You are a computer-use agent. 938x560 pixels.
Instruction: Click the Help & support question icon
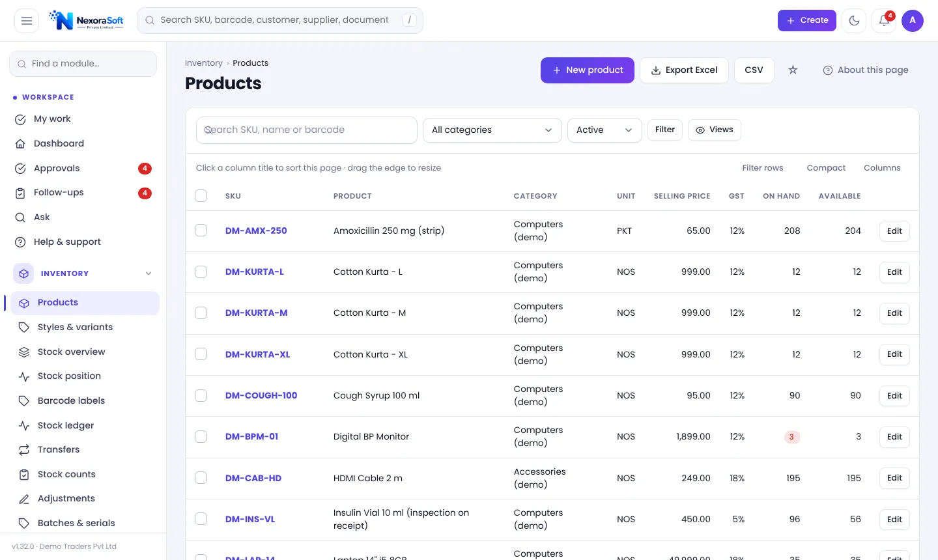[x=20, y=242]
